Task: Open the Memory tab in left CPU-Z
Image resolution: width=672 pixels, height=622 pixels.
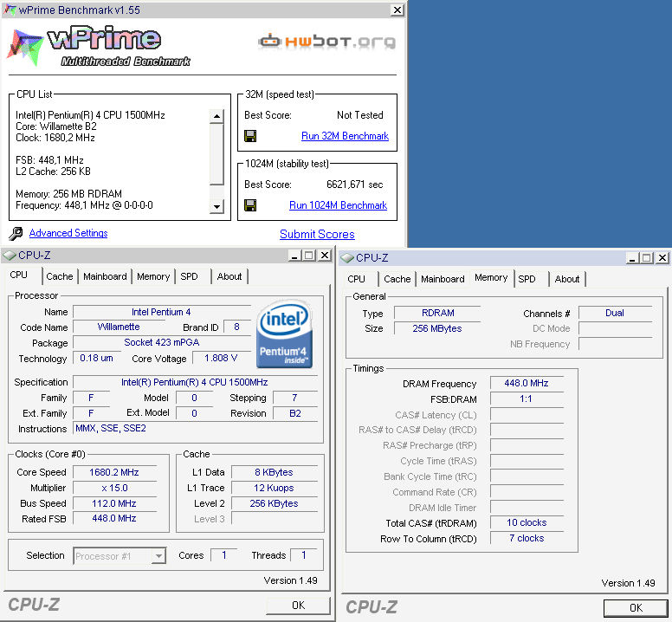Action: coord(153,276)
